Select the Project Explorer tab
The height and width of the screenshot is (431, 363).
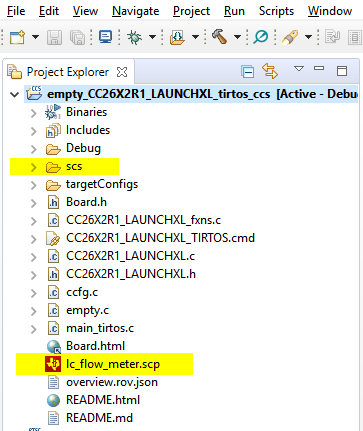[x=68, y=72]
